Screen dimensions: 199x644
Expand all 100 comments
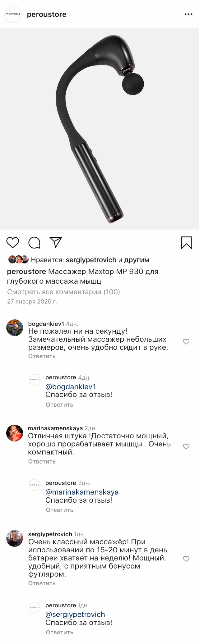[x=63, y=292]
